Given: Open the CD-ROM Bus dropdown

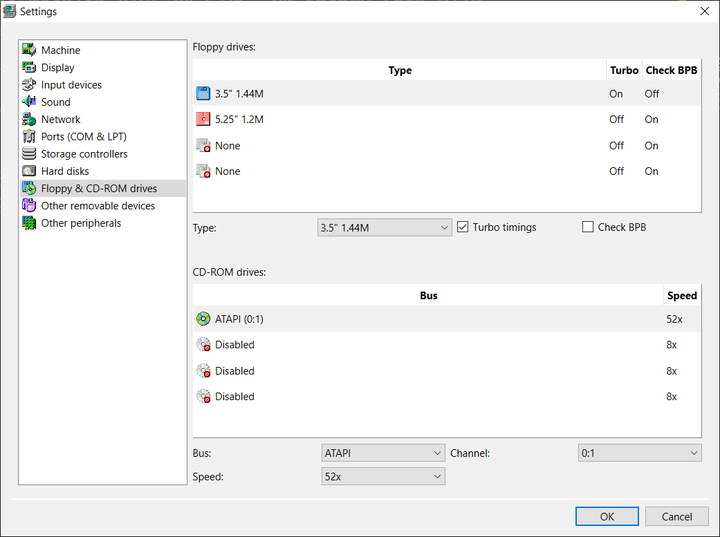Looking at the screenshot, I should 383,453.
